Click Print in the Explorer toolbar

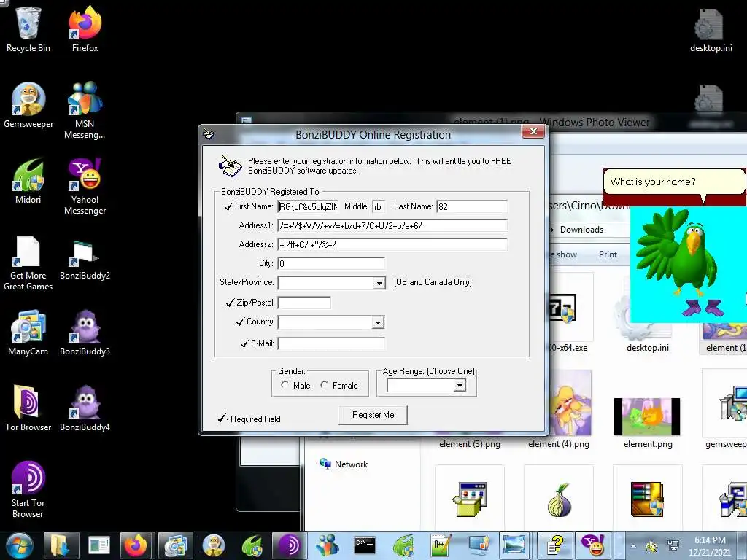click(x=608, y=254)
